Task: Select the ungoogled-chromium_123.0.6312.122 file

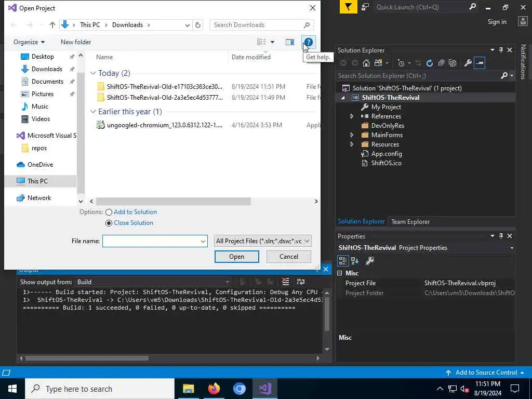Action: (x=165, y=125)
